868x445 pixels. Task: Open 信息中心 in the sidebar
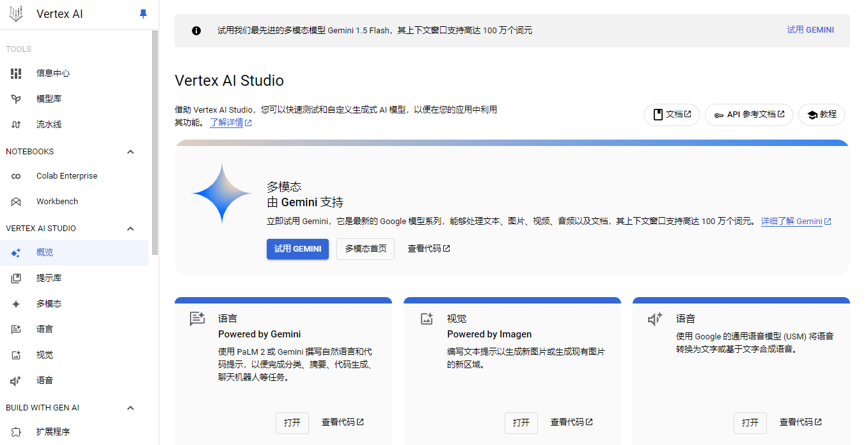(x=74, y=74)
